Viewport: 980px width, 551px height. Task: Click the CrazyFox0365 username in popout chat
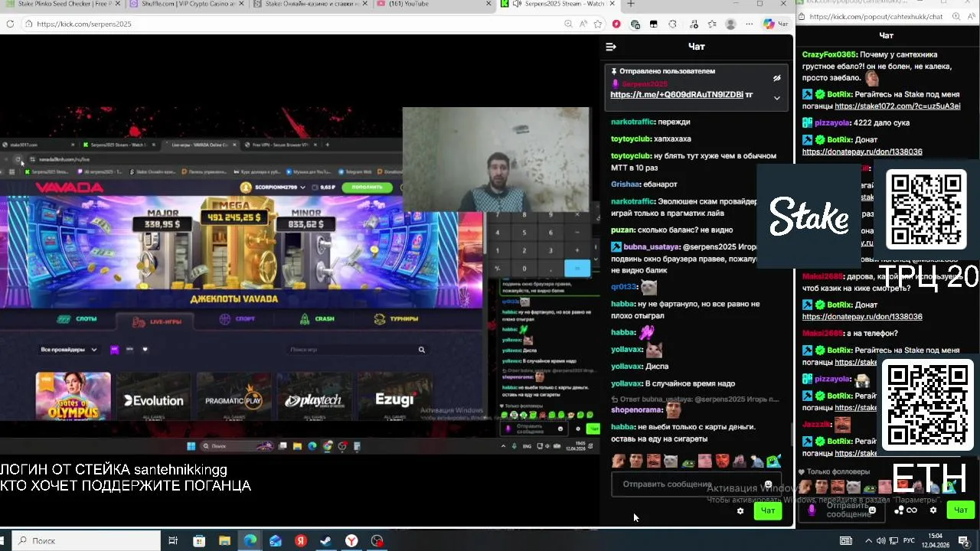(x=829, y=55)
